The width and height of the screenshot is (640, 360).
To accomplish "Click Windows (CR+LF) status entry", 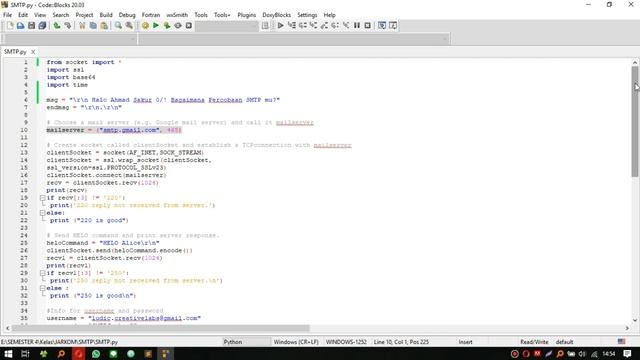I will [296, 342].
